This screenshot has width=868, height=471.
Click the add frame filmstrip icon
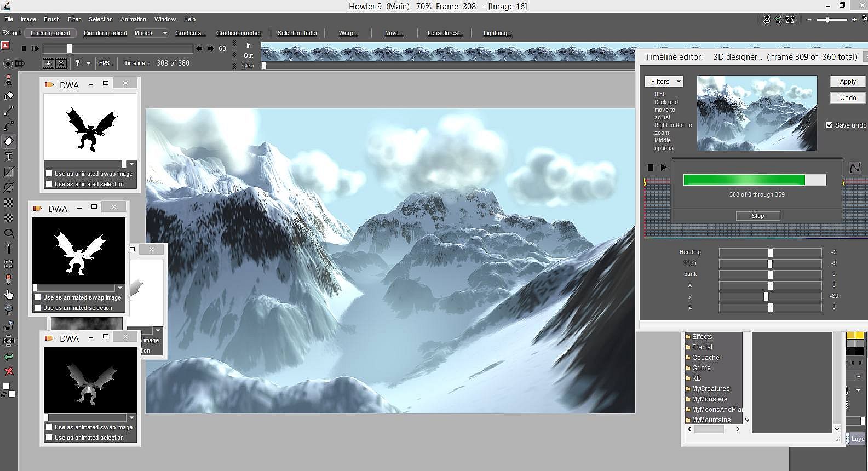click(48, 63)
